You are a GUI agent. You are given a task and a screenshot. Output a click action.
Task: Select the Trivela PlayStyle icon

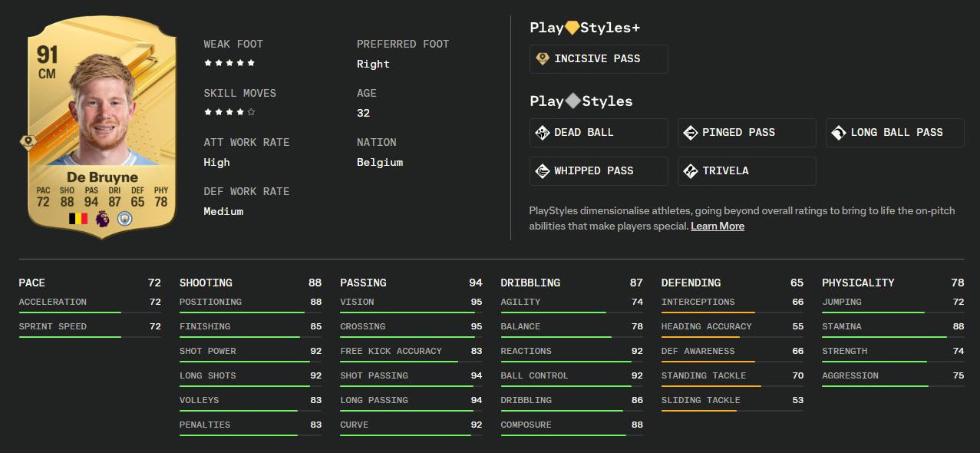coord(690,170)
